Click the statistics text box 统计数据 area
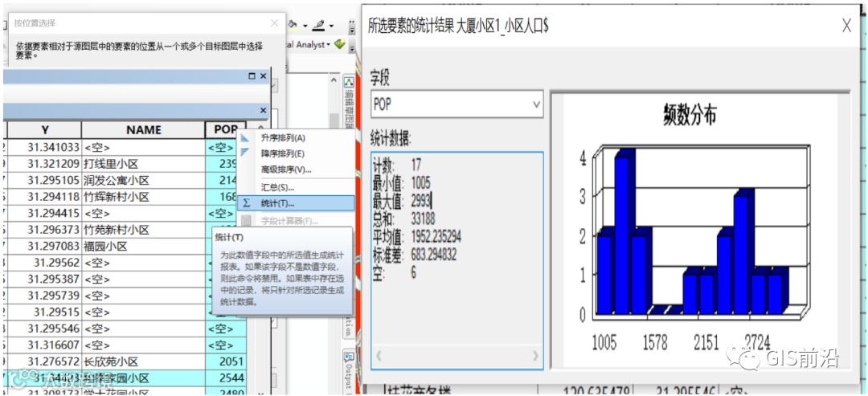 click(x=457, y=260)
